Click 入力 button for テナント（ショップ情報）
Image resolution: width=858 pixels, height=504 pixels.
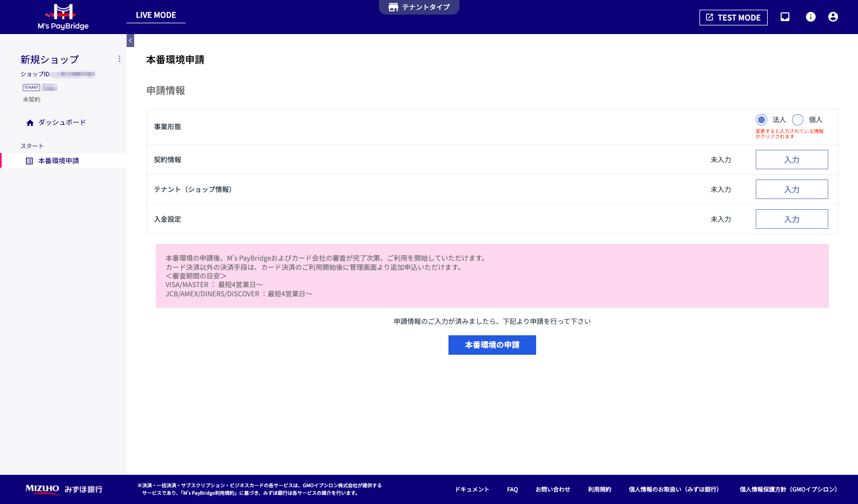click(x=791, y=189)
